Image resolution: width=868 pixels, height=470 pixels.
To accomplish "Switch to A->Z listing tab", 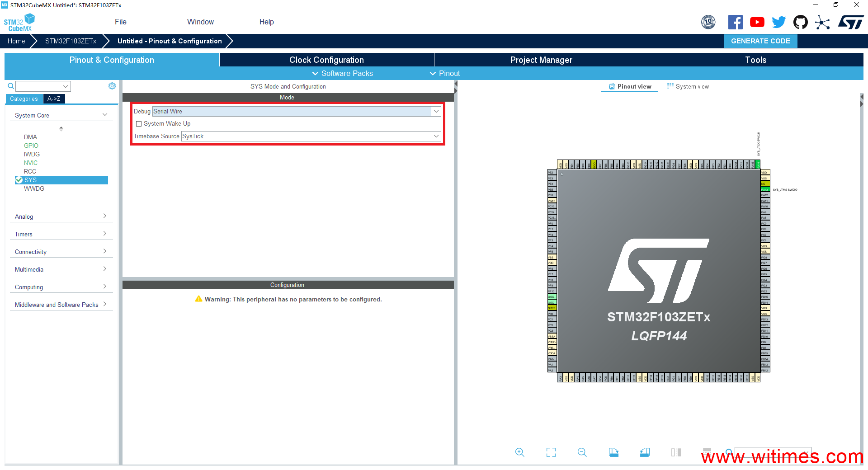I will [x=54, y=99].
